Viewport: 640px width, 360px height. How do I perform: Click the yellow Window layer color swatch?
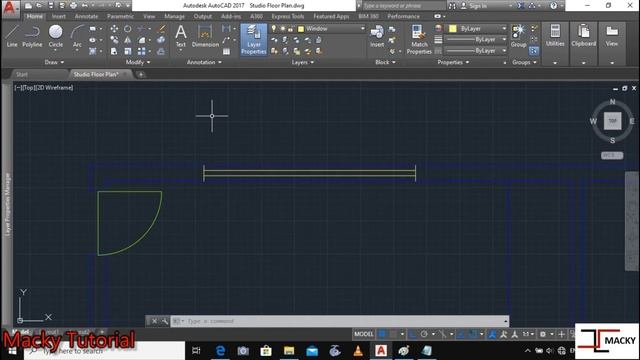[301, 29]
